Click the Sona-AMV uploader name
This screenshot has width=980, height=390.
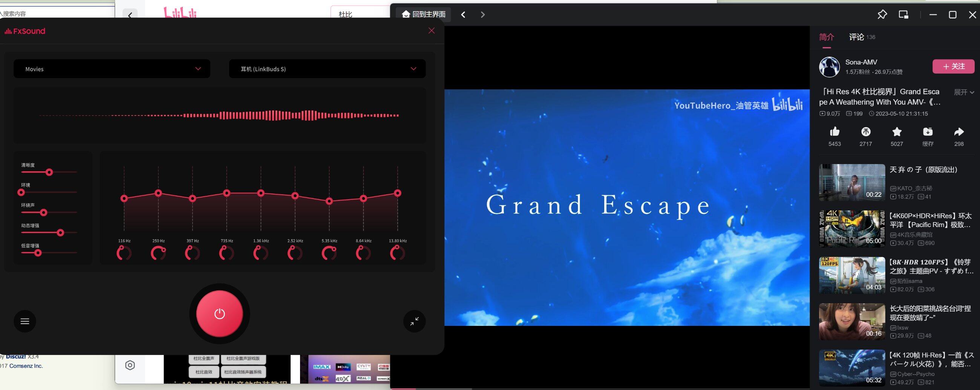[x=861, y=62]
